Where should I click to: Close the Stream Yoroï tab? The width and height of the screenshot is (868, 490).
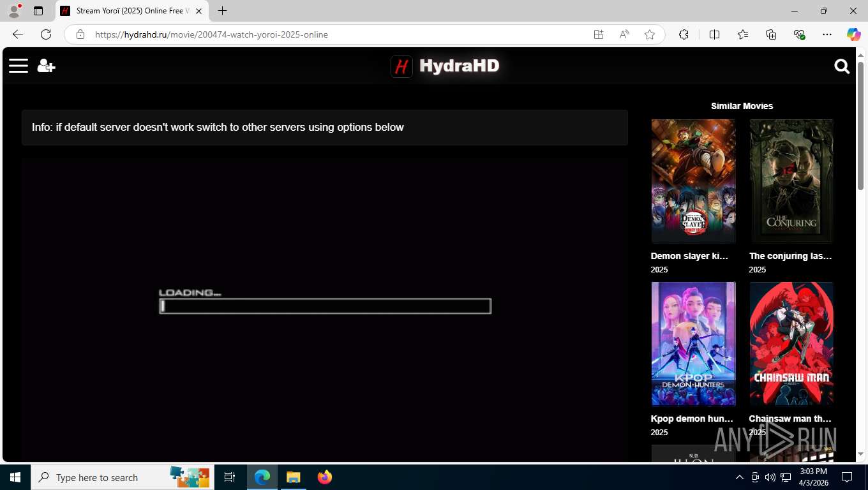tap(198, 11)
